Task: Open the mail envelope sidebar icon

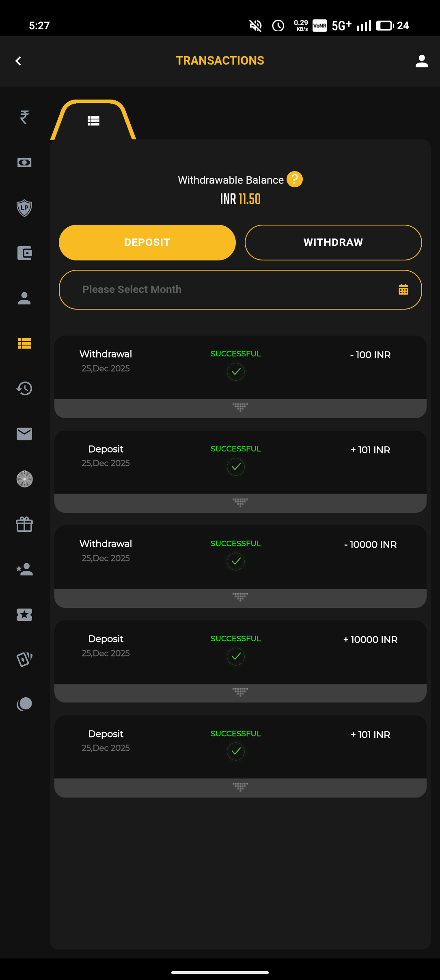Action: (x=24, y=434)
